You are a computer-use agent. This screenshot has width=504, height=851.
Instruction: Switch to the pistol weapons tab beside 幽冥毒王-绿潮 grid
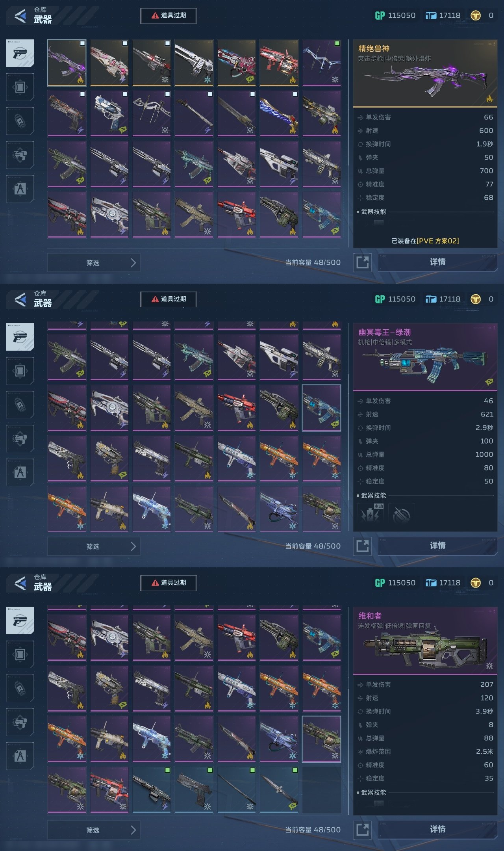click(x=20, y=337)
